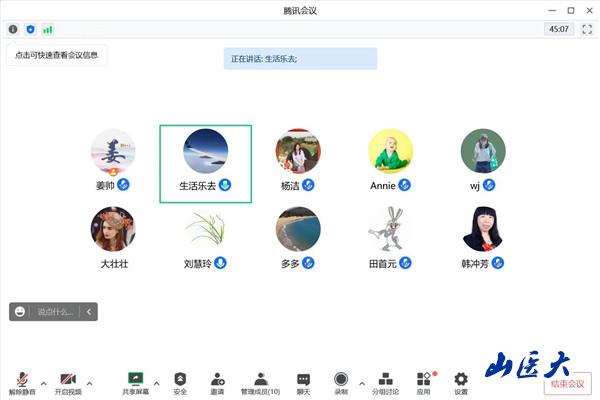Click the blue security shield icon

click(x=30, y=29)
